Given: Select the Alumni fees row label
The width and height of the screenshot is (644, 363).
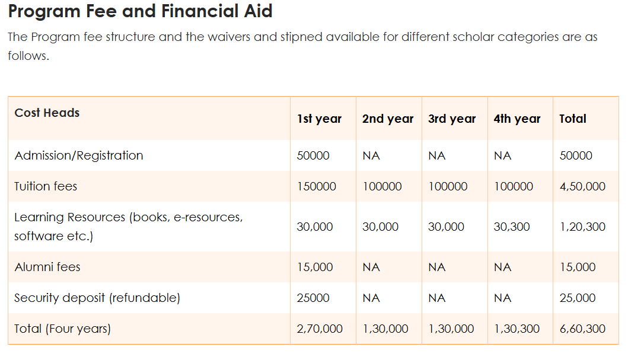Looking at the screenshot, I should click(47, 267).
